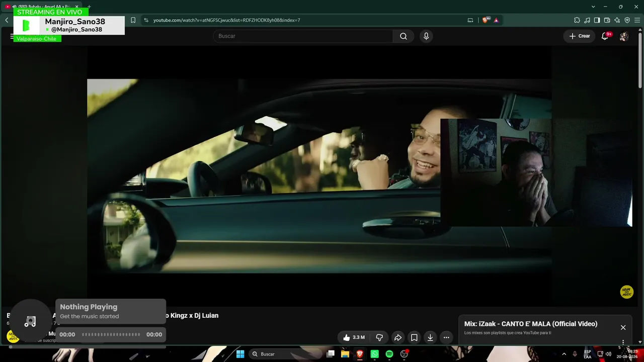Open the media control music note icon
Image resolution: width=644 pixels, height=362 pixels.
pos(587,20)
